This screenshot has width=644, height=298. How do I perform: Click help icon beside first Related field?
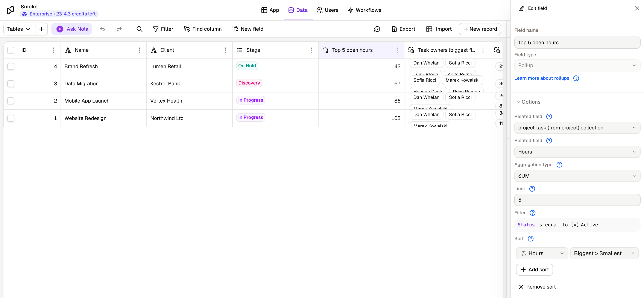tap(549, 117)
